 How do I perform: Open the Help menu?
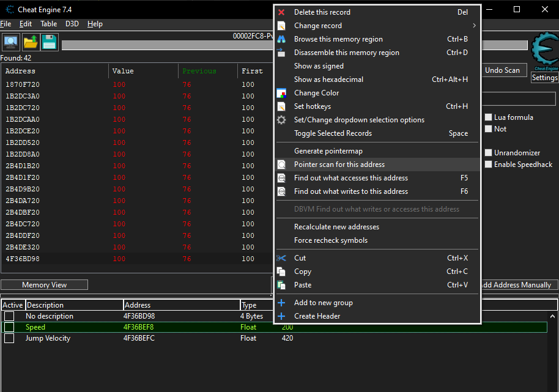(95, 24)
